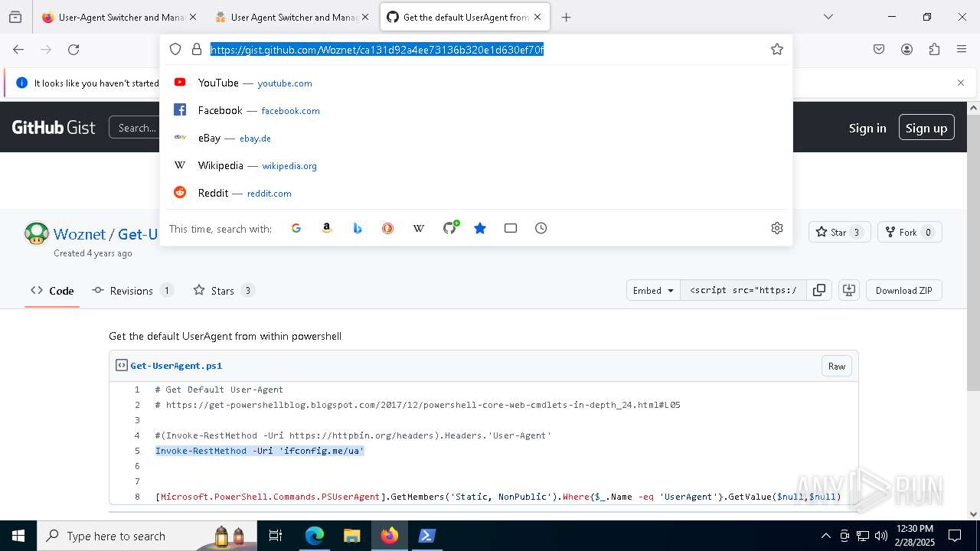Search with Bing icon
The image size is (980, 551).
358,228
